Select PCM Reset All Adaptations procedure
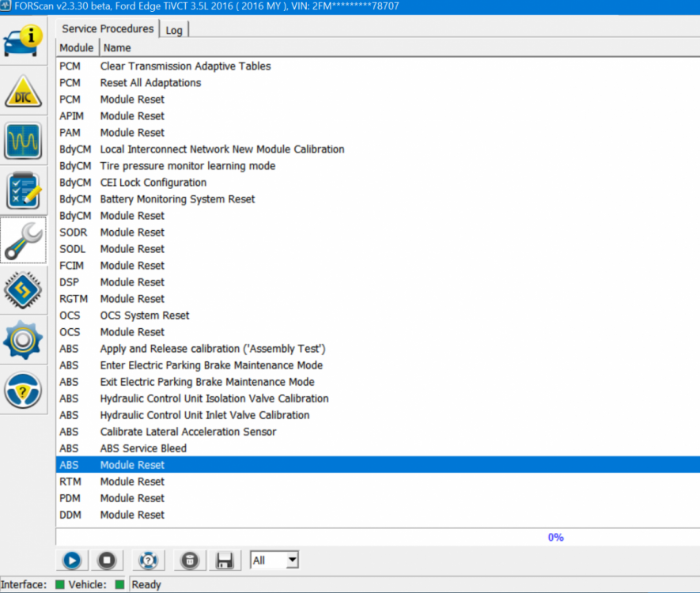The width and height of the screenshot is (700, 593). 150,83
